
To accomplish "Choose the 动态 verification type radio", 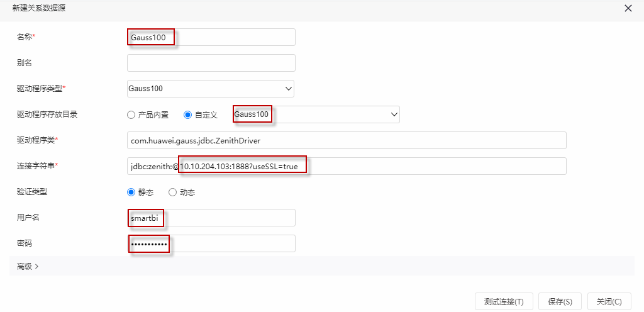I will tap(172, 192).
